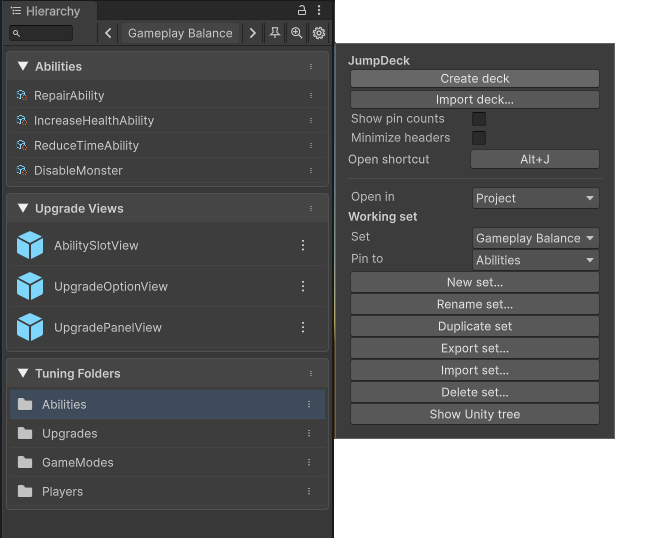Select the GameModes folder row
This screenshot has width=651, height=538.
pyautogui.click(x=168, y=462)
